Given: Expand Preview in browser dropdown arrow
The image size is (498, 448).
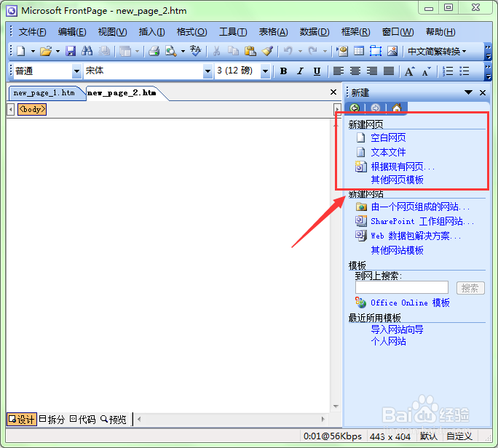Looking at the screenshot, I should [x=183, y=51].
